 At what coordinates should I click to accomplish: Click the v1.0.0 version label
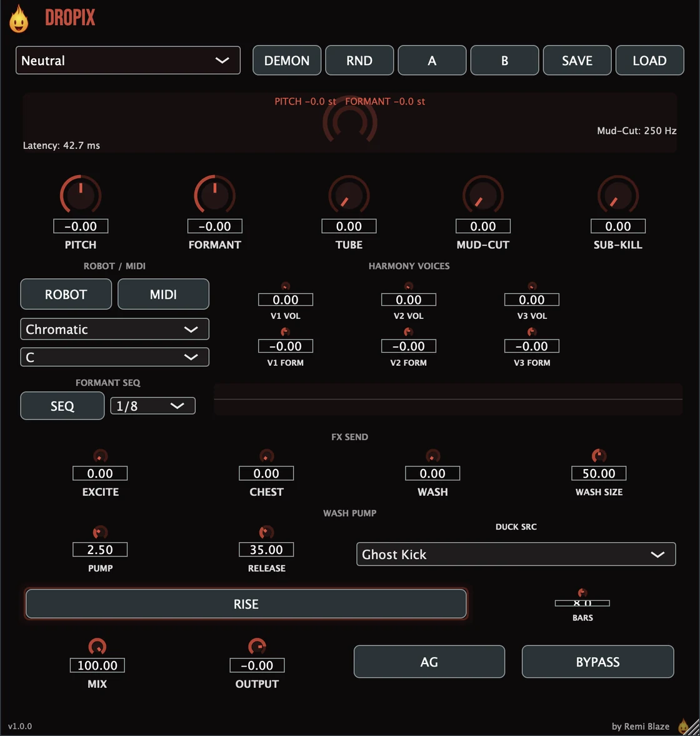[20, 726]
